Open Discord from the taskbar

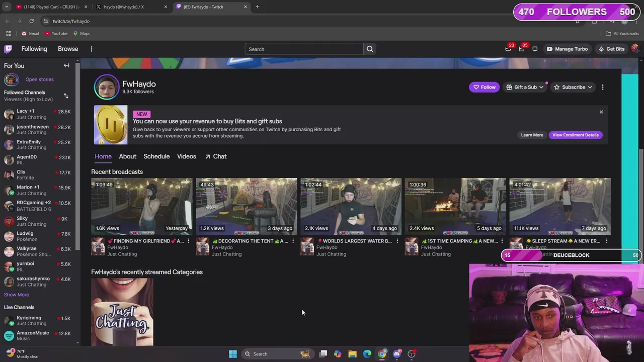397,354
